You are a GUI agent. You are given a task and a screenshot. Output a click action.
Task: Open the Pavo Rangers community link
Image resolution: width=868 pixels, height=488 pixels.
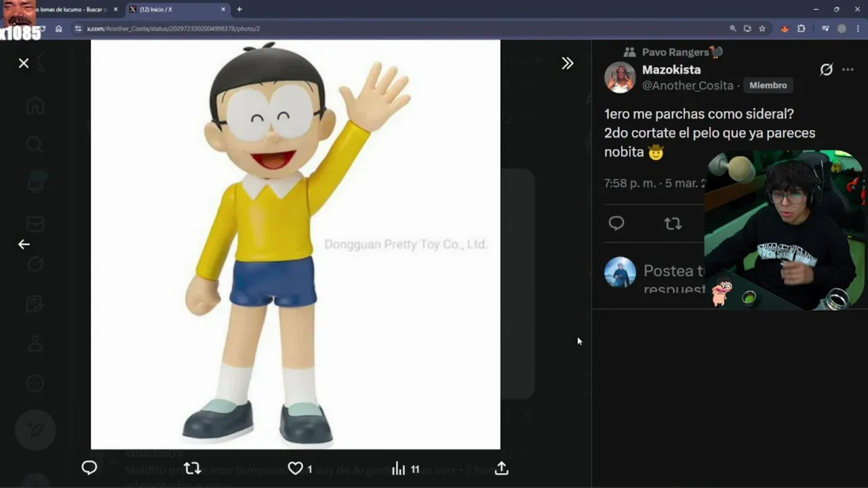point(682,52)
